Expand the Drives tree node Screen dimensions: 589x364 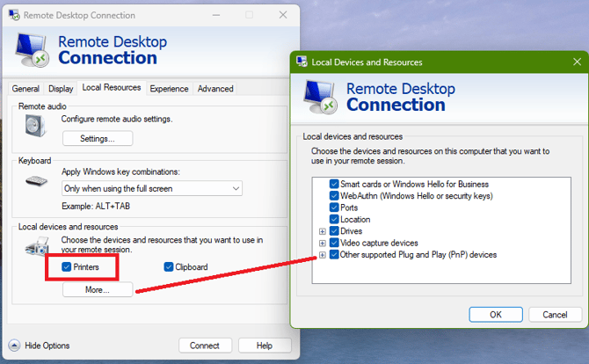(323, 231)
